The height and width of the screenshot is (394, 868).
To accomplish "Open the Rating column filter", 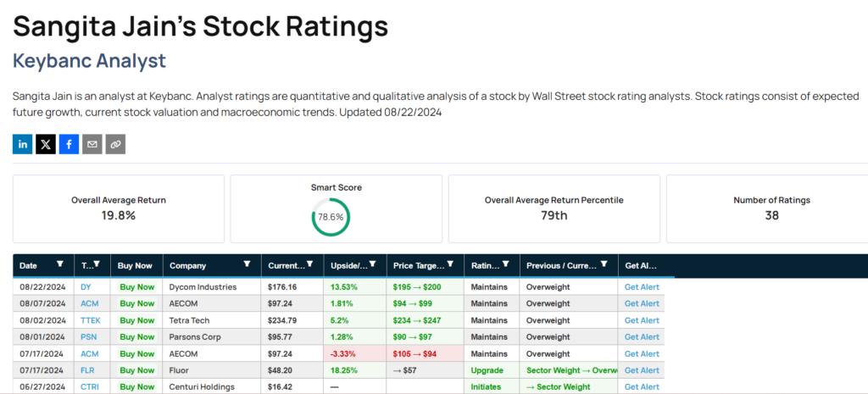I will (x=507, y=264).
